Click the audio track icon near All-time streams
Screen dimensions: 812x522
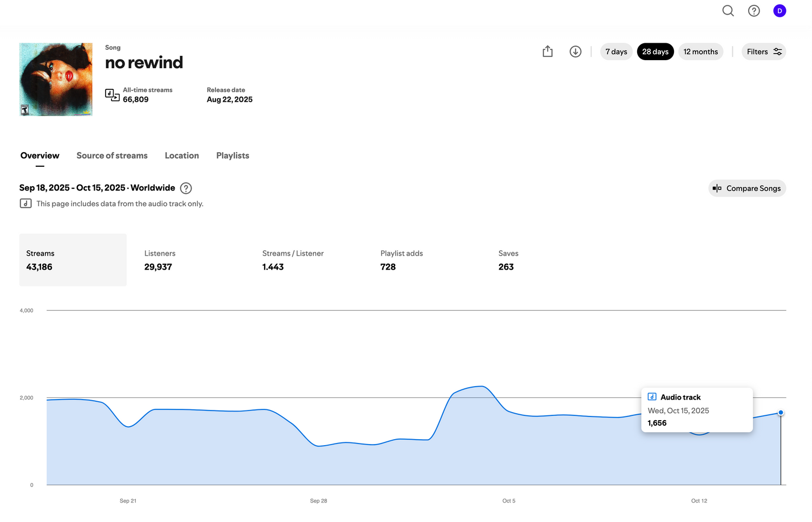pos(112,95)
